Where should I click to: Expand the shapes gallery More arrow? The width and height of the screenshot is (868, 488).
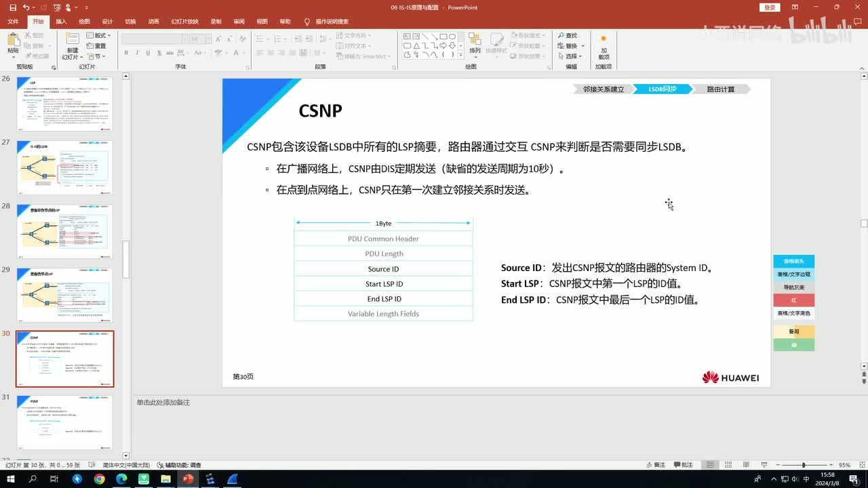tap(461, 55)
